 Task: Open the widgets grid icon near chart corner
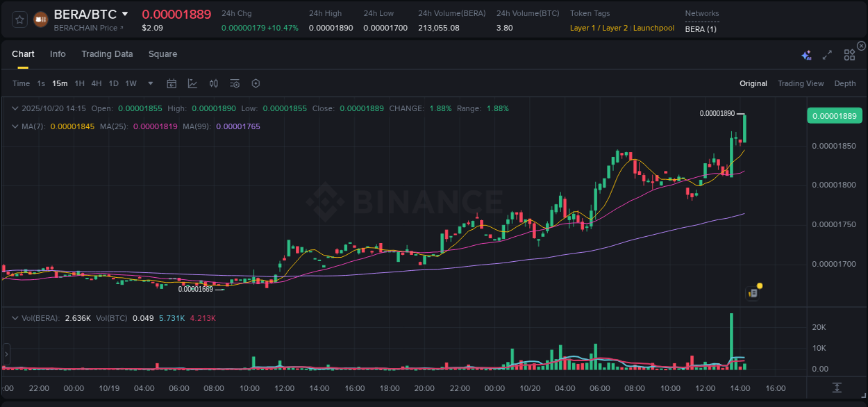point(849,54)
